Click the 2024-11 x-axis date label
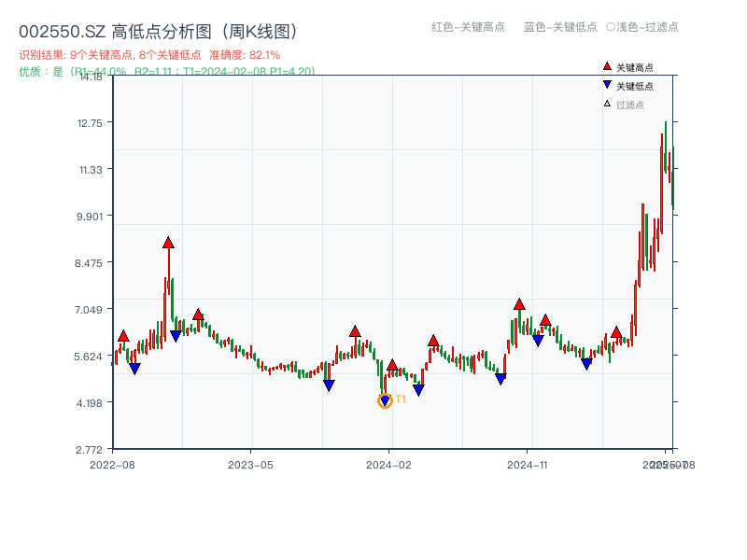747x560 pixels. click(x=528, y=465)
